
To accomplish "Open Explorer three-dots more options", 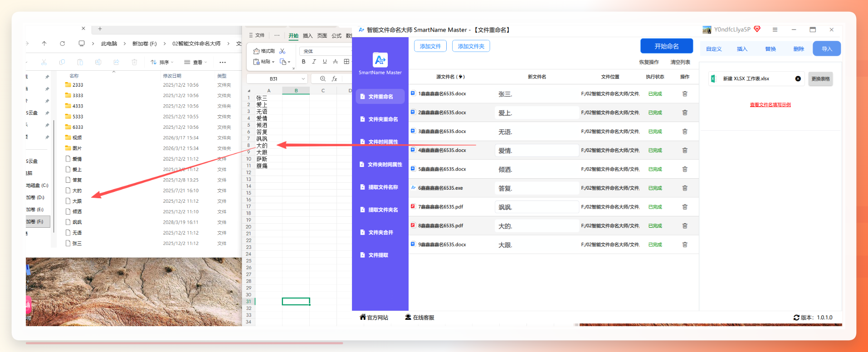I will (222, 62).
